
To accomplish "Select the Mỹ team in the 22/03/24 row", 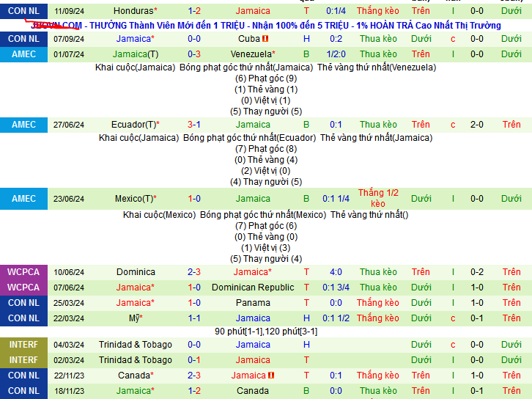I will [135, 318].
